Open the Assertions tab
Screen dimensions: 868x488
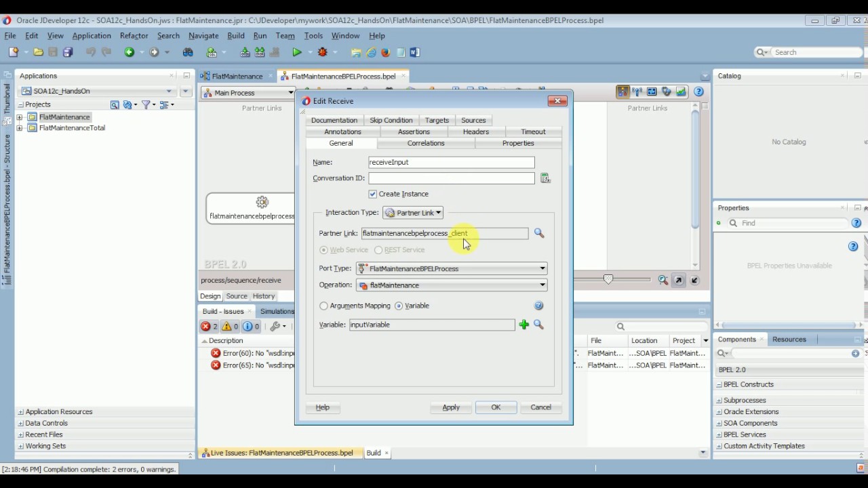pos(414,131)
